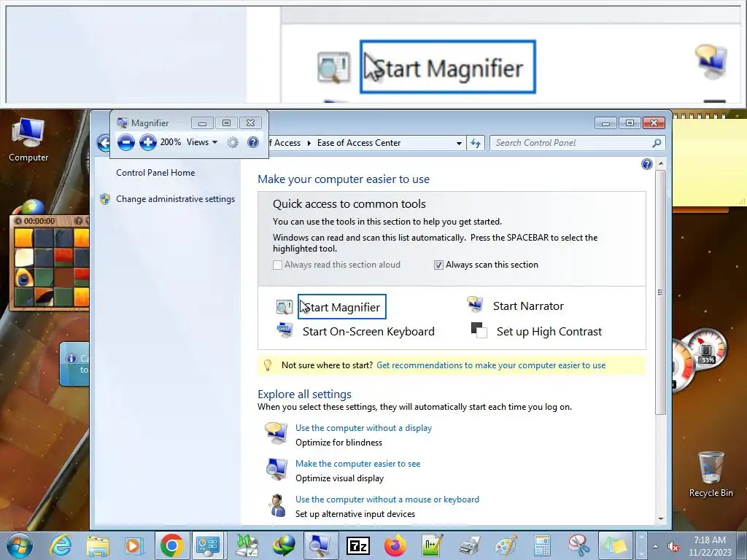Viewport: 747px width, 560px height.
Task: Click the vertical scrollbar thumb
Action: tap(660, 292)
